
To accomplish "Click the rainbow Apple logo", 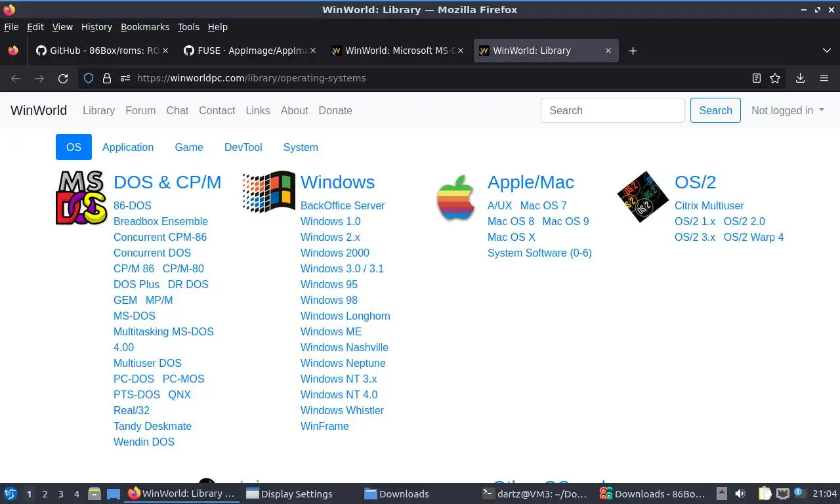I will click(x=456, y=198).
